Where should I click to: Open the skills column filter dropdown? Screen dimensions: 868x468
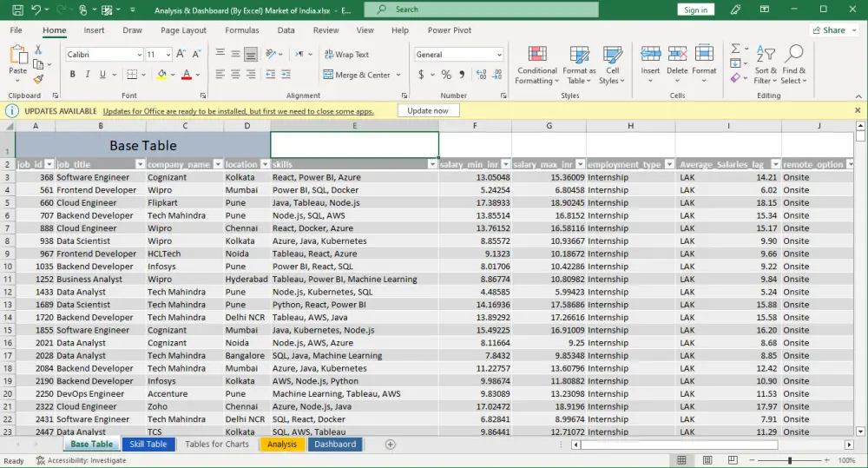[x=433, y=164]
